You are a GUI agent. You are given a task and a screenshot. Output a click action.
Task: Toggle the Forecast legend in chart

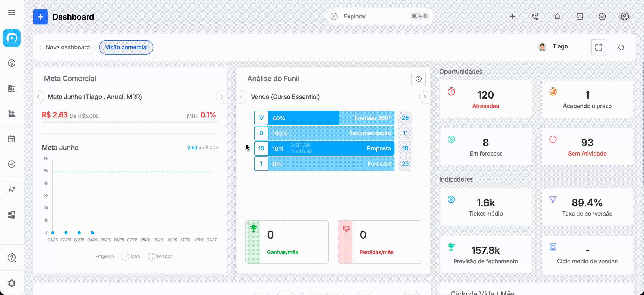[160, 256]
